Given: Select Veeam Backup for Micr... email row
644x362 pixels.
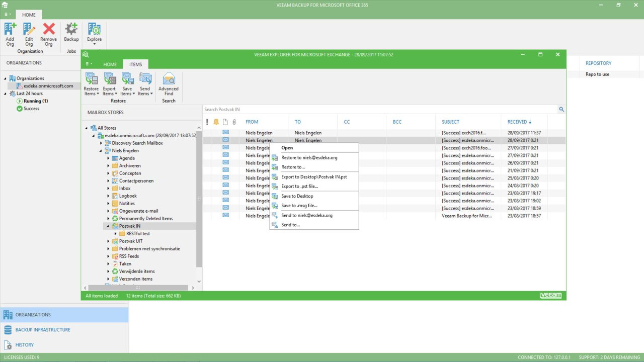Looking at the screenshot, I should 384,216.
